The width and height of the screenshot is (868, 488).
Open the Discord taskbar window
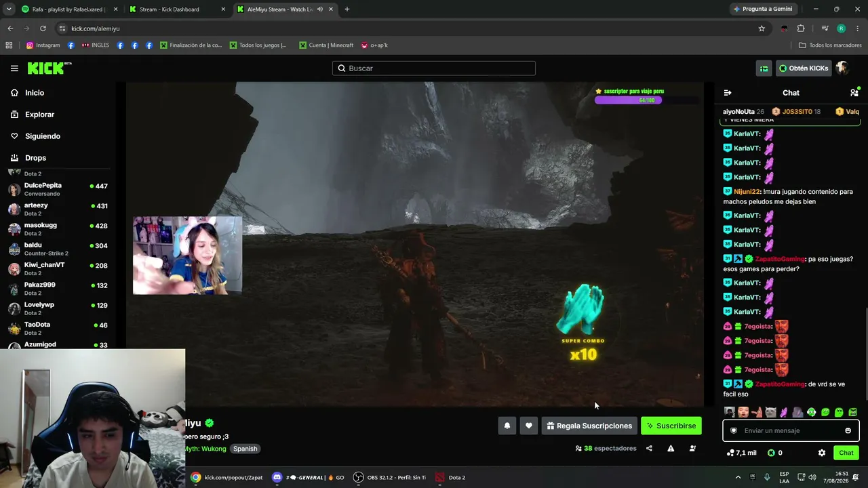[x=308, y=477]
